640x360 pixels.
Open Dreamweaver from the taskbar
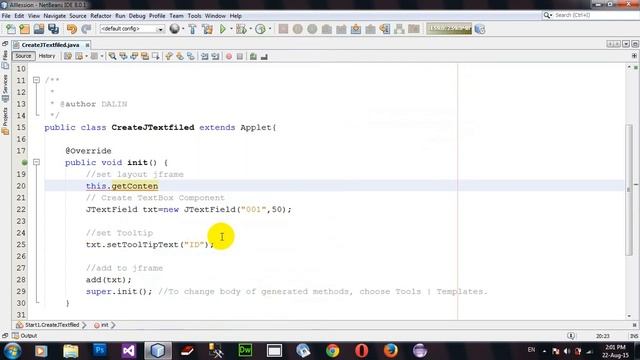pos(245,351)
